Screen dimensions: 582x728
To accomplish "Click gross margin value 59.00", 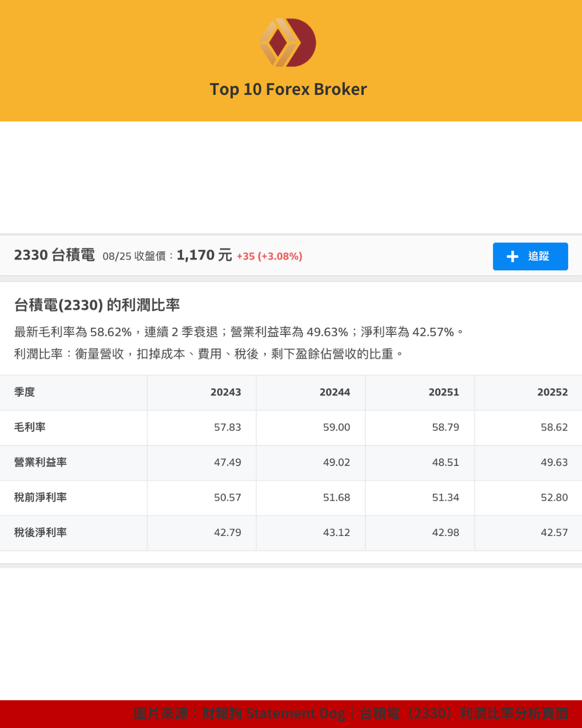I will point(336,428).
